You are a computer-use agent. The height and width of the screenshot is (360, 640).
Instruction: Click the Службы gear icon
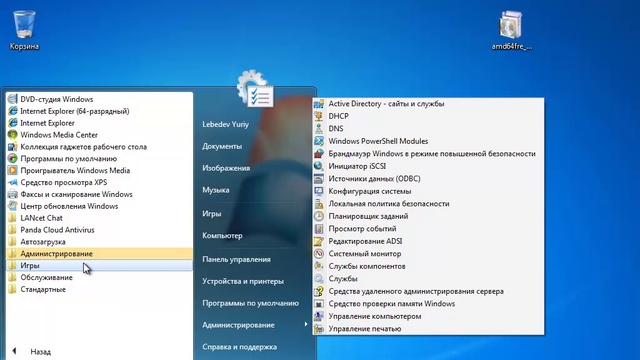tap(319, 279)
